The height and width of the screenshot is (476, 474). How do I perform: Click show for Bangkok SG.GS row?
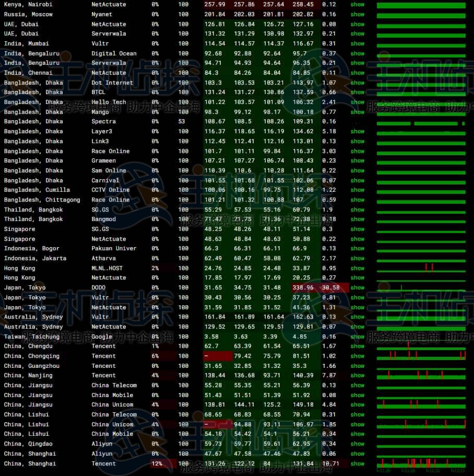pos(357,210)
